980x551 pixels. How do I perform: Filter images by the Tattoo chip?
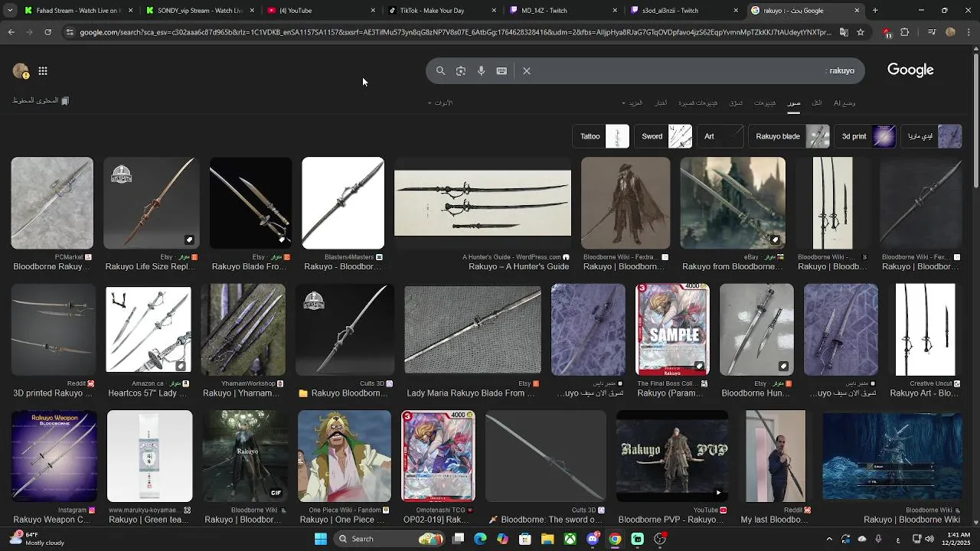tap(601, 136)
